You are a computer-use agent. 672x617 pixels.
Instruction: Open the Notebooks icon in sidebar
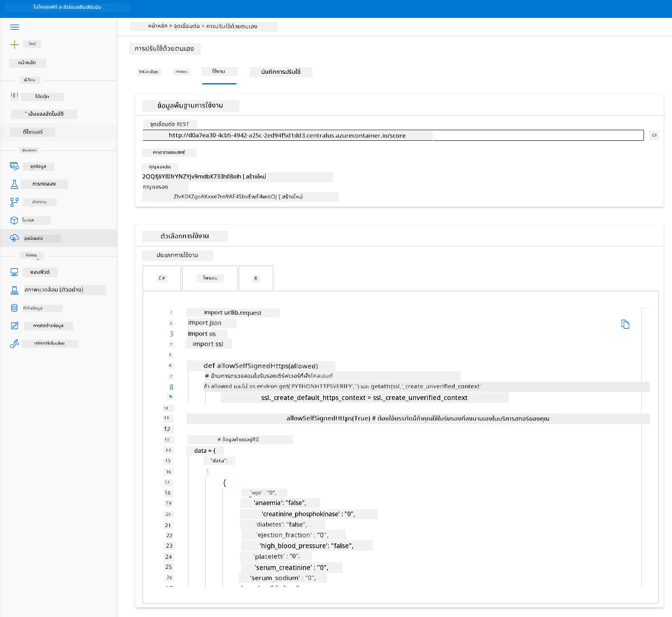tap(15, 96)
